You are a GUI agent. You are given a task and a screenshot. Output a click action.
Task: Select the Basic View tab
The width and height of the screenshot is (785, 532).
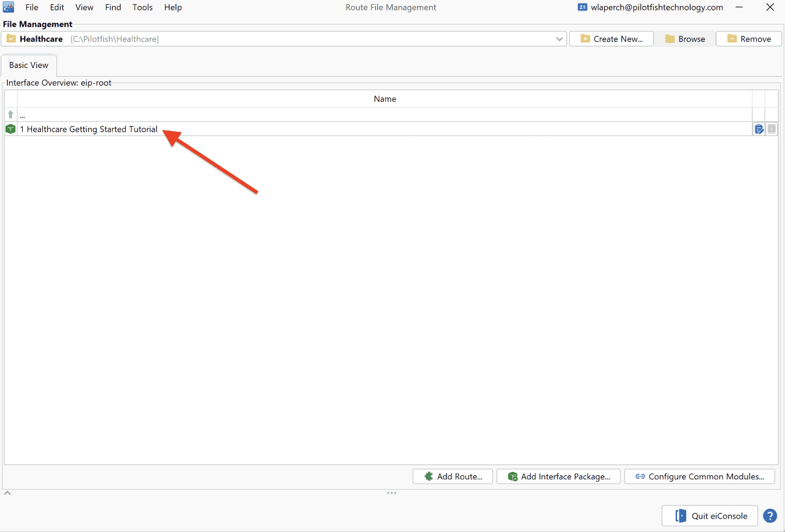(29, 65)
